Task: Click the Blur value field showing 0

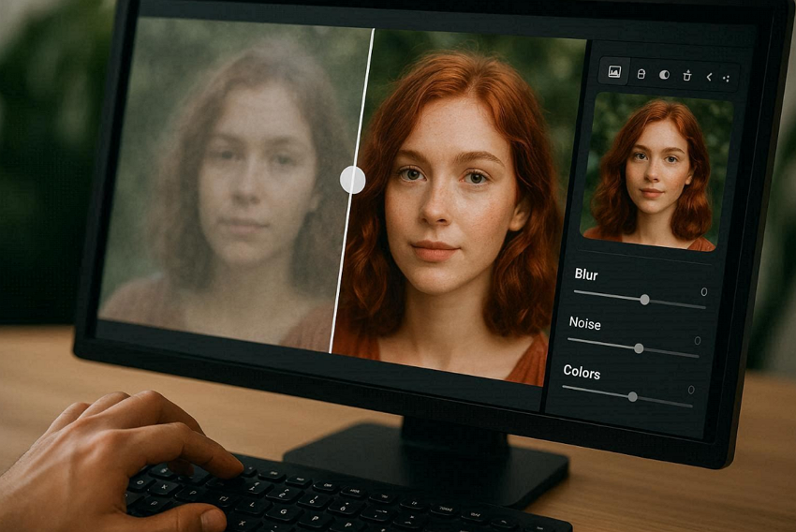Action: pos(704,292)
